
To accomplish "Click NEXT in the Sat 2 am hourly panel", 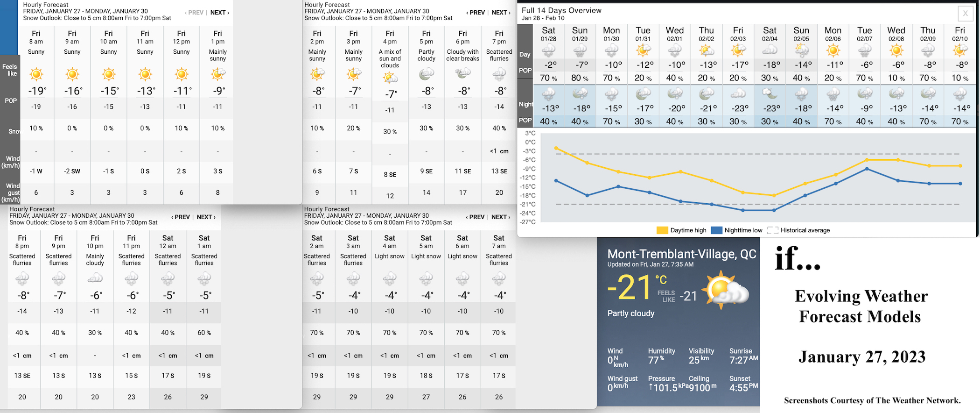I will 501,217.
